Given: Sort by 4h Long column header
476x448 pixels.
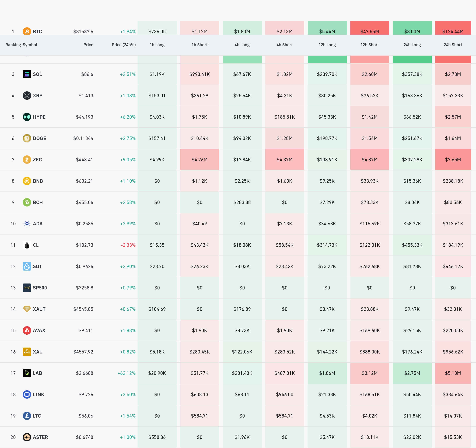Looking at the screenshot, I should (242, 45).
